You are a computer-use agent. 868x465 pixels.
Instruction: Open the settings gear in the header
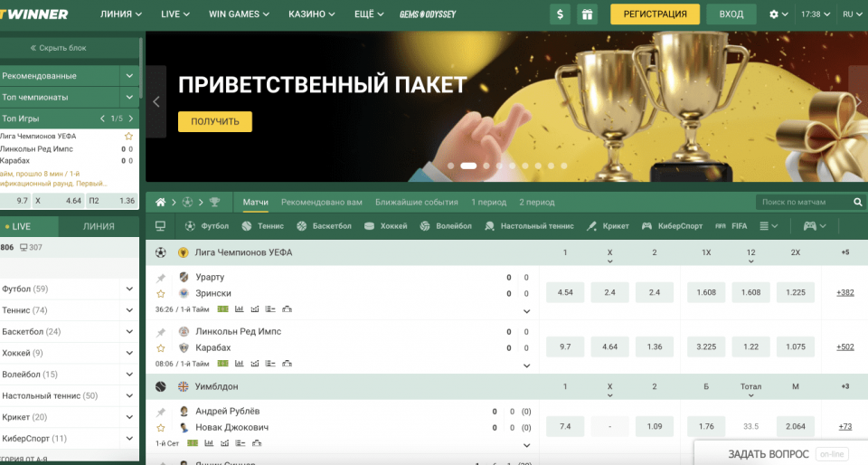point(774,14)
